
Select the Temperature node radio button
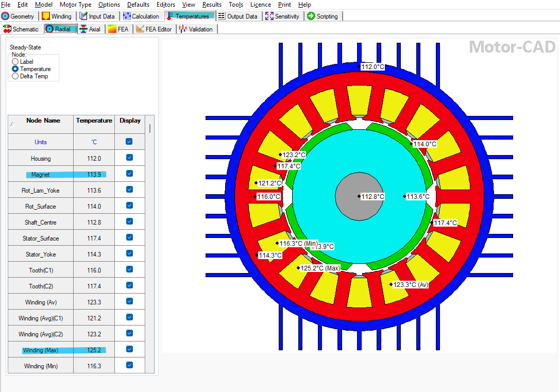coord(15,69)
